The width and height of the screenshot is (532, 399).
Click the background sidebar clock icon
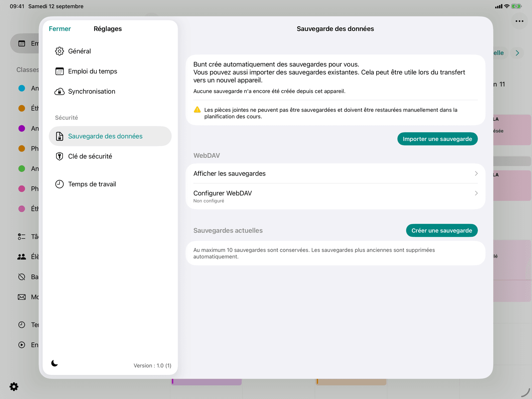(22, 325)
